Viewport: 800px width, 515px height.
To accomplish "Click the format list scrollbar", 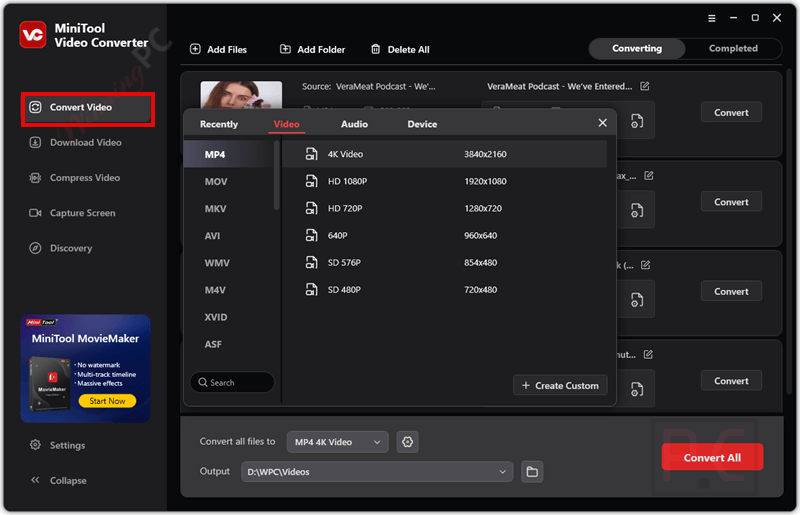I will [277, 176].
